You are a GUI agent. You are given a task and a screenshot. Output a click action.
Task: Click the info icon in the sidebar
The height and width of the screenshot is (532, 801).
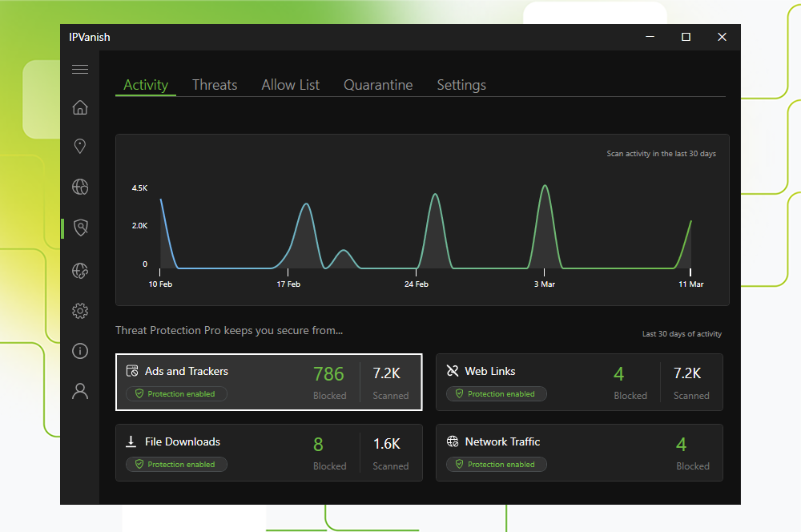tap(80, 351)
